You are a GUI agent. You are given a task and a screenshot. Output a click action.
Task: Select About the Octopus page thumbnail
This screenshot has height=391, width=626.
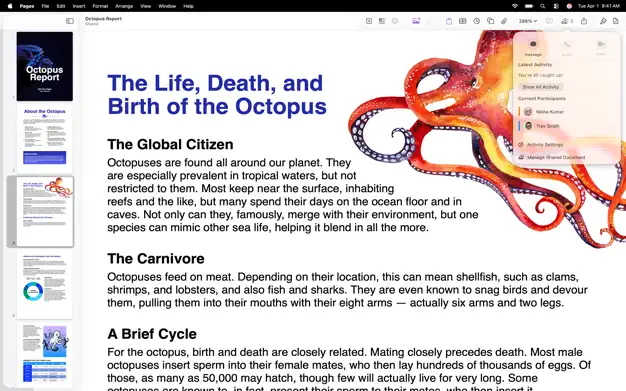[45, 138]
